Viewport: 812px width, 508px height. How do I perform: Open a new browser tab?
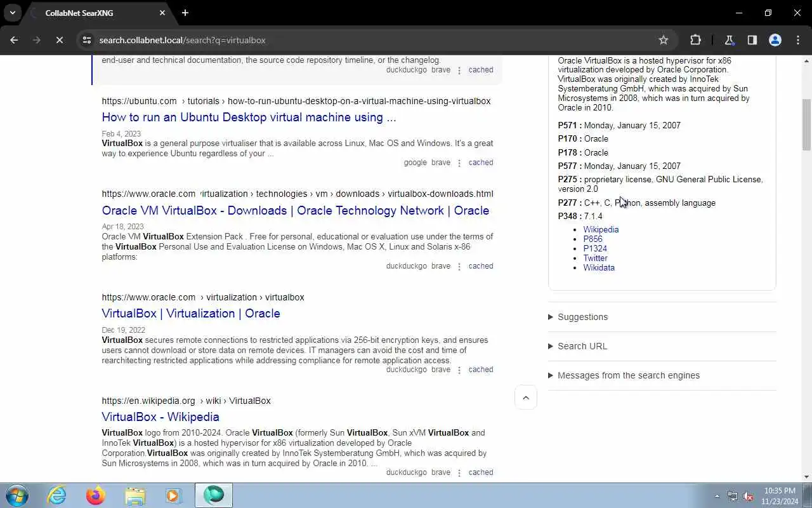point(185,13)
